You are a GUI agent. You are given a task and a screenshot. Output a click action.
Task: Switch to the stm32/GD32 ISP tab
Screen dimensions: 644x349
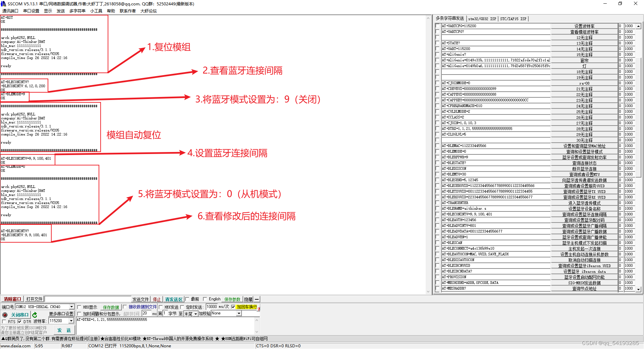pyautogui.click(x=482, y=19)
